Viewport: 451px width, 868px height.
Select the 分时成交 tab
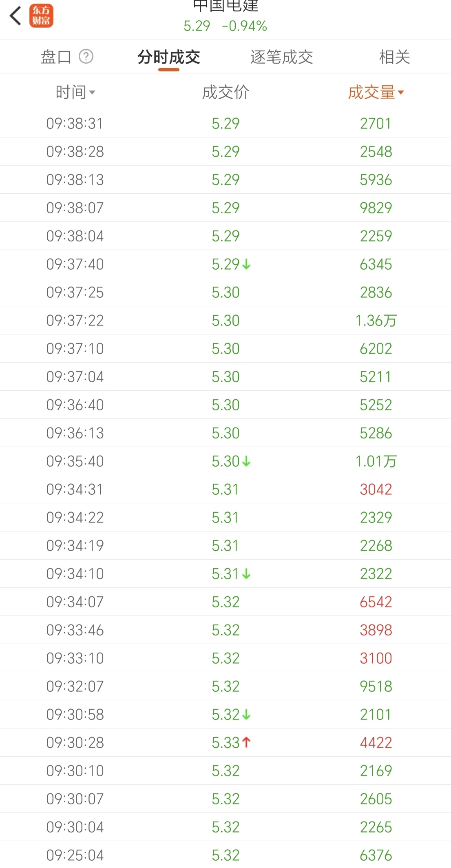169,57
